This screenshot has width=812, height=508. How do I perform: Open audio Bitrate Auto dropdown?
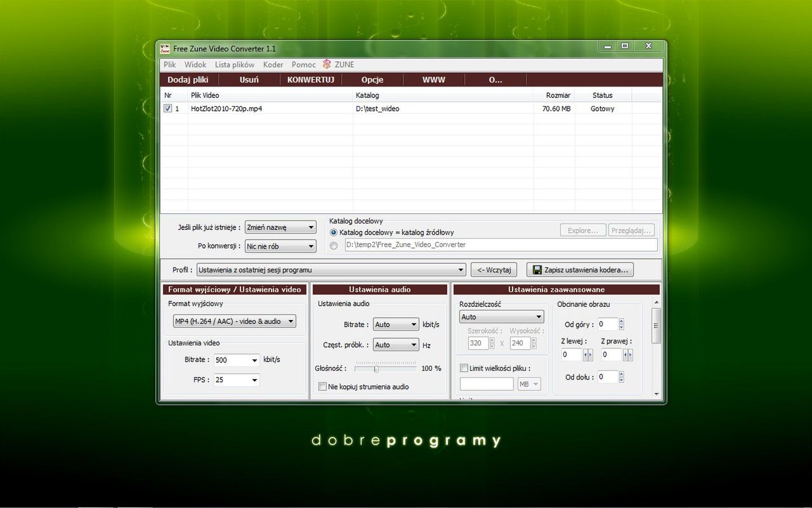tap(396, 324)
